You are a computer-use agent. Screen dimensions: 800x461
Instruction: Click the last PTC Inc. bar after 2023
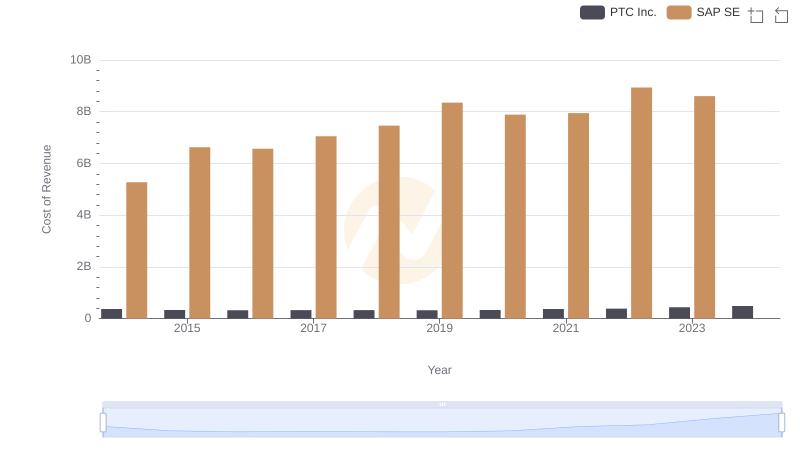(x=742, y=312)
